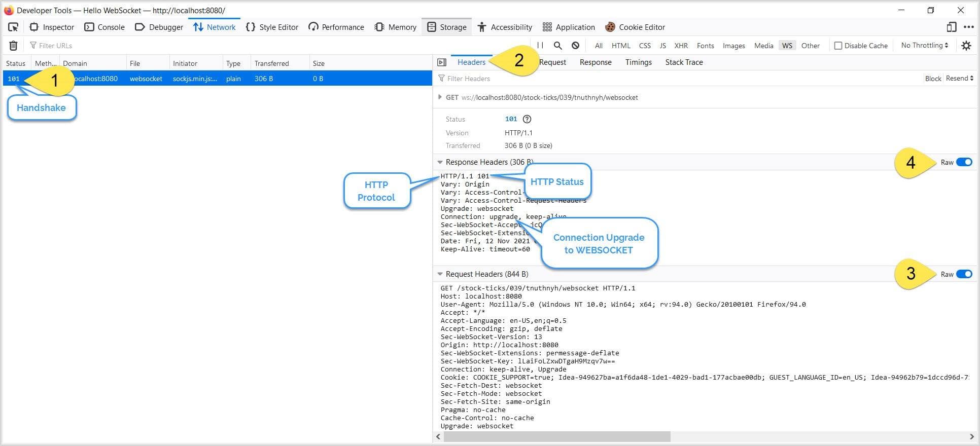This screenshot has height=446, width=980.
Task: Collapse the Response Headers section
Action: pyautogui.click(x=440, y=162)
